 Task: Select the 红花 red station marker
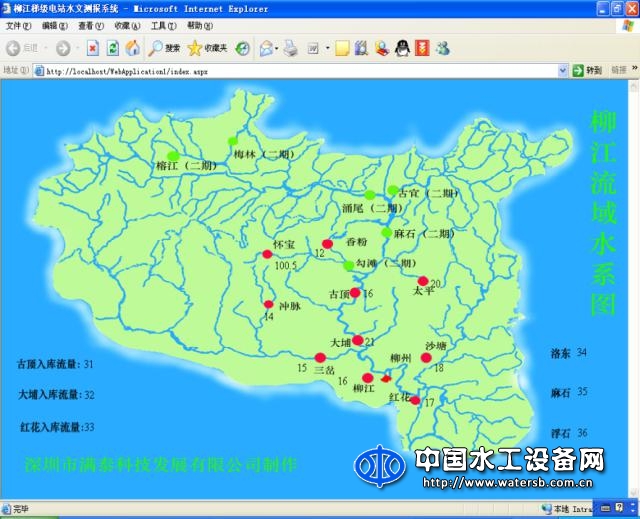(415, 400)
